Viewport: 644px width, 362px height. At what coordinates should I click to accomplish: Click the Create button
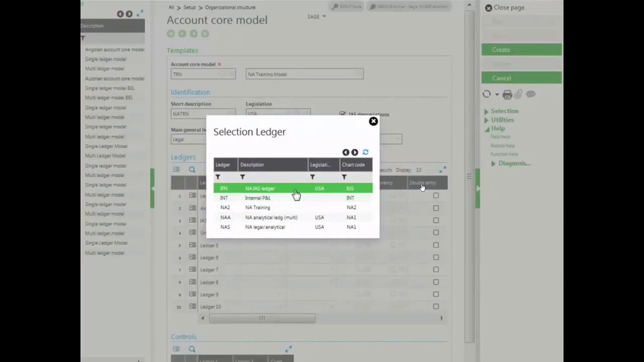(x=522, y=50)
